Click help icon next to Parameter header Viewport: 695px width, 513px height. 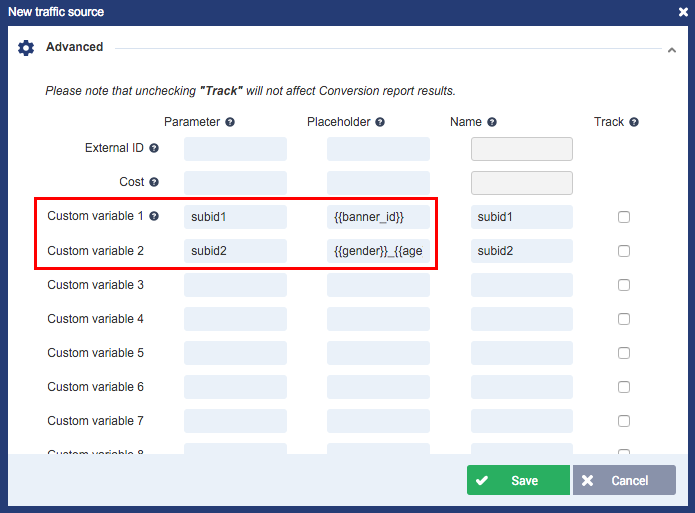pyautogui.click(x=230, y=122)
